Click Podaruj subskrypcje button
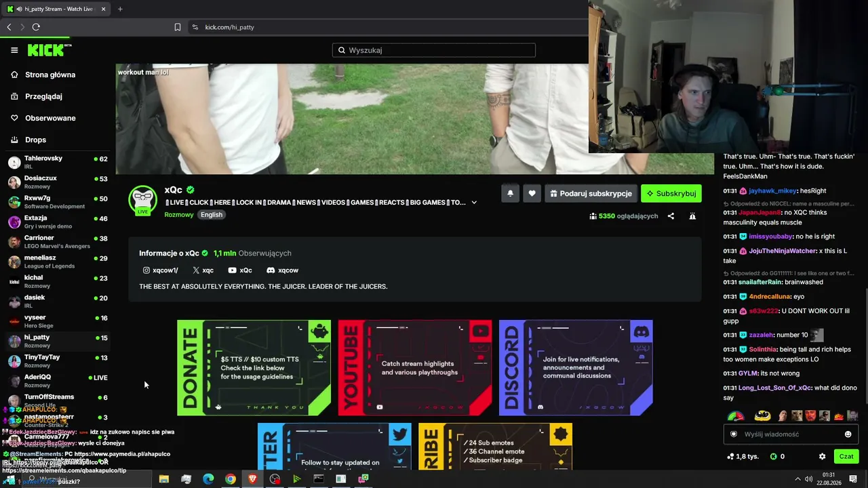The width and height of the screenshot is (868, 488). pos(591,193)
